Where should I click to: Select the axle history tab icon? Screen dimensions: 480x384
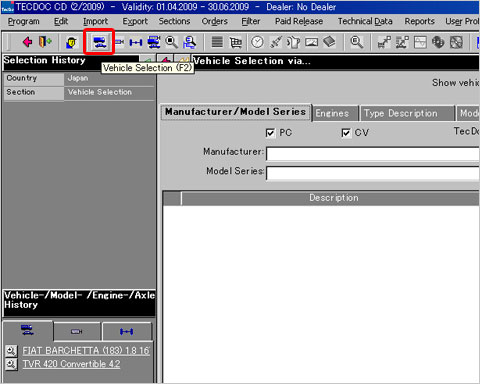127,332
